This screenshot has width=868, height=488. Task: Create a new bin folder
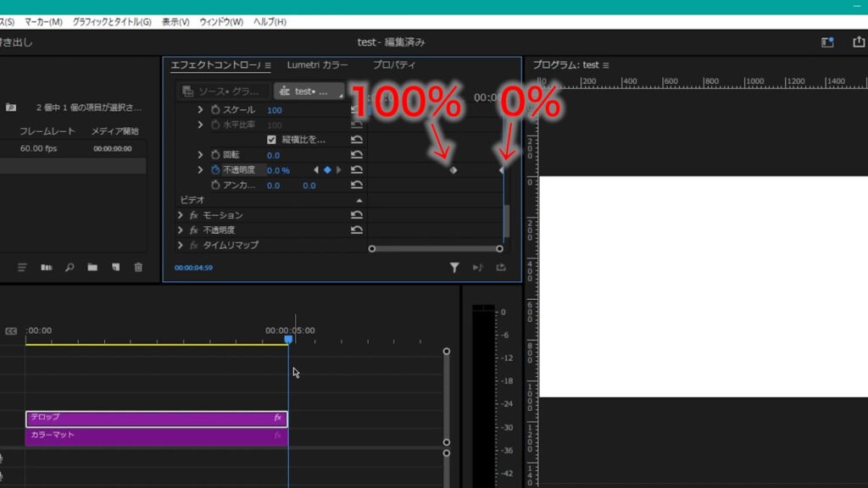[92, 268]
